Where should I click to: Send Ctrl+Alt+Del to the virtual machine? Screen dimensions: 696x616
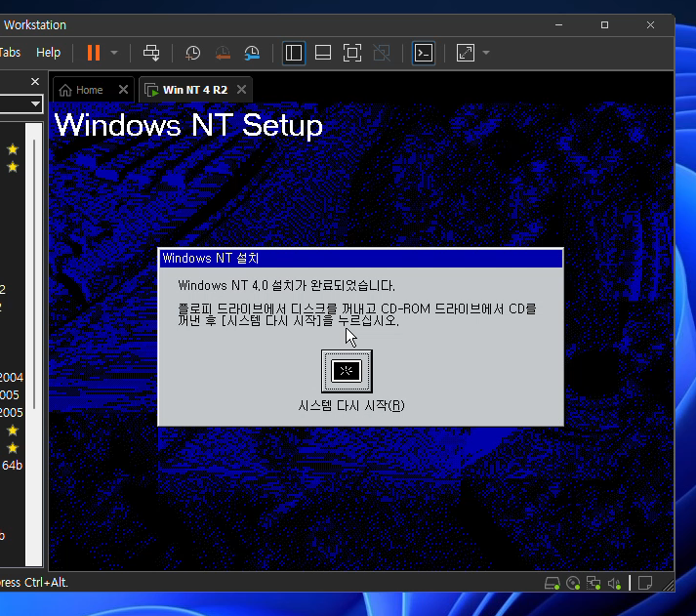point(151,53)
